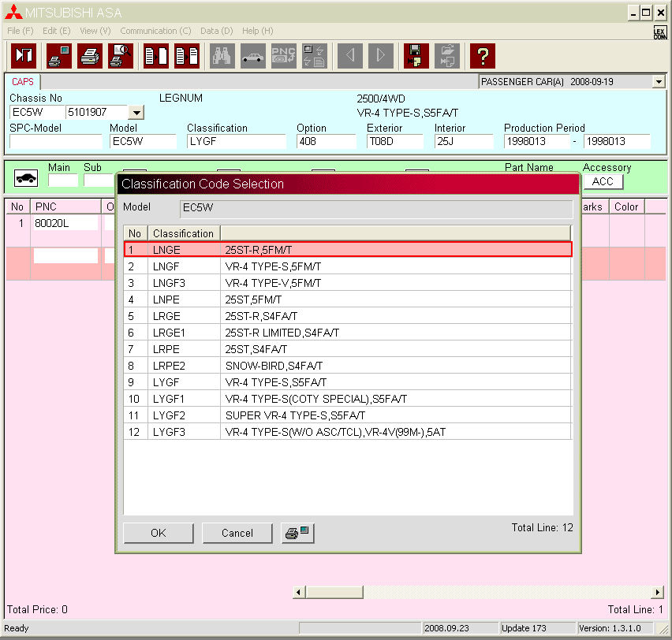672x640 pixels.
Task: Open Help via the question mark icon
Action: [x=483, y=55]
